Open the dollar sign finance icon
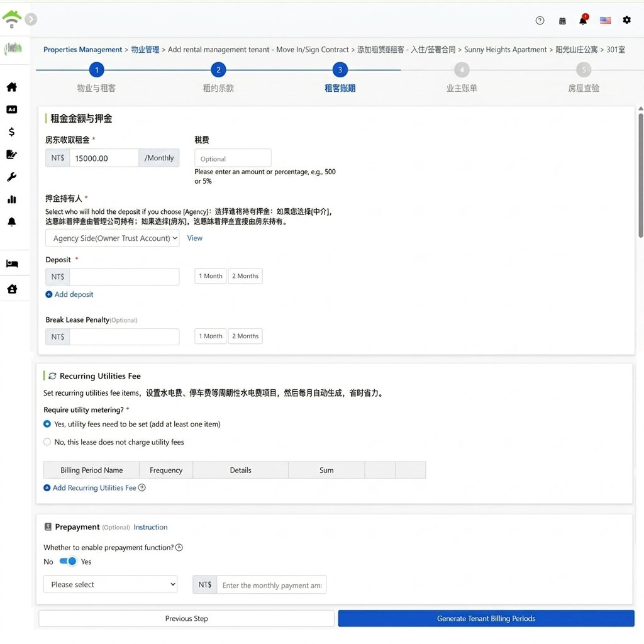644x644 pixels. pos(12,132)
